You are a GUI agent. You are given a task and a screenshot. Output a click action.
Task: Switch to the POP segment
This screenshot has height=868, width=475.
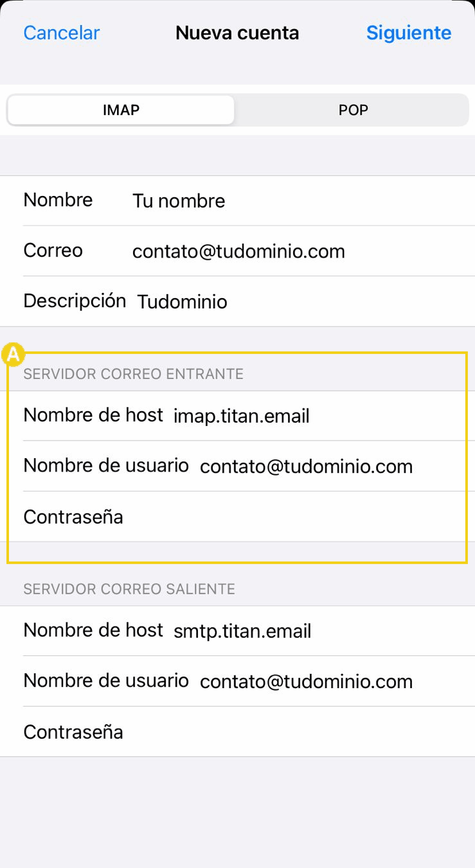(x=353, y=110)
